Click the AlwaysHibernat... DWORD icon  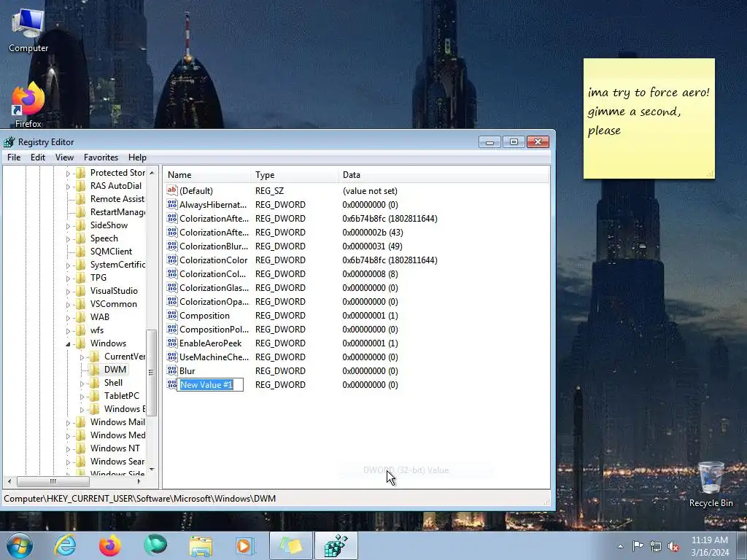[172, 204]
